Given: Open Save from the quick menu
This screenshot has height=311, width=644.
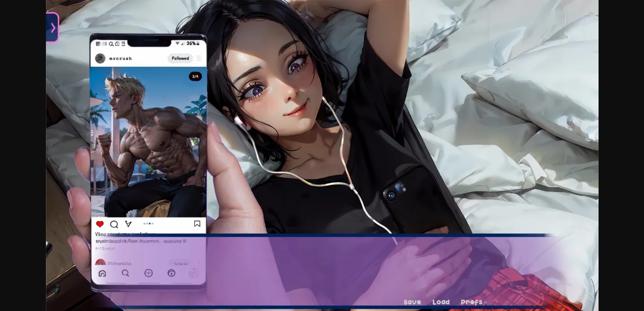Looking at the screenshot, I should 412,302.
